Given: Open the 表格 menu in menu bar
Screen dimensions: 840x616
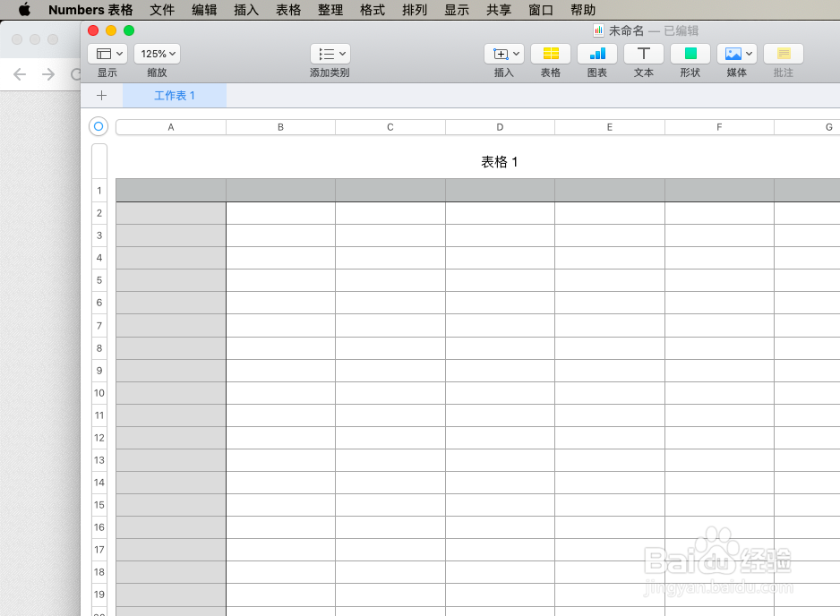Looking at the screenshot, I should [x=288, y=10].
